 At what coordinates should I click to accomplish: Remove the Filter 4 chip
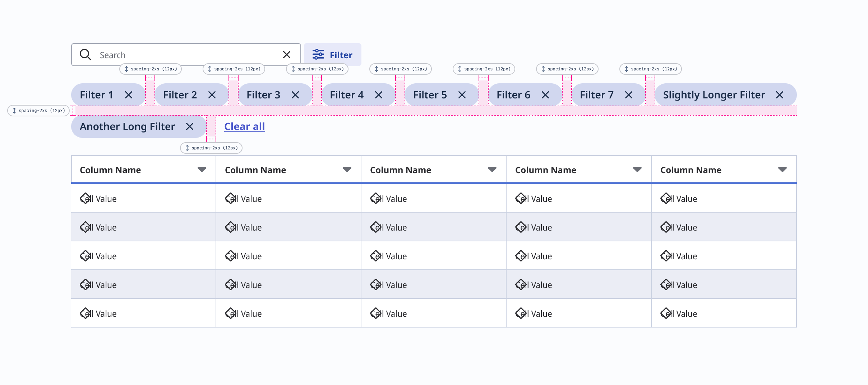379,95
